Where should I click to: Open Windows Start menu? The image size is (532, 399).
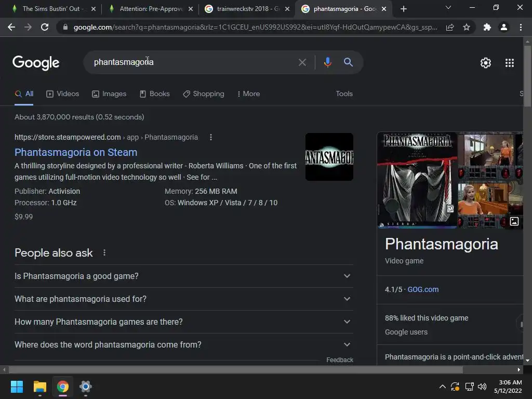tap(17, 387)
